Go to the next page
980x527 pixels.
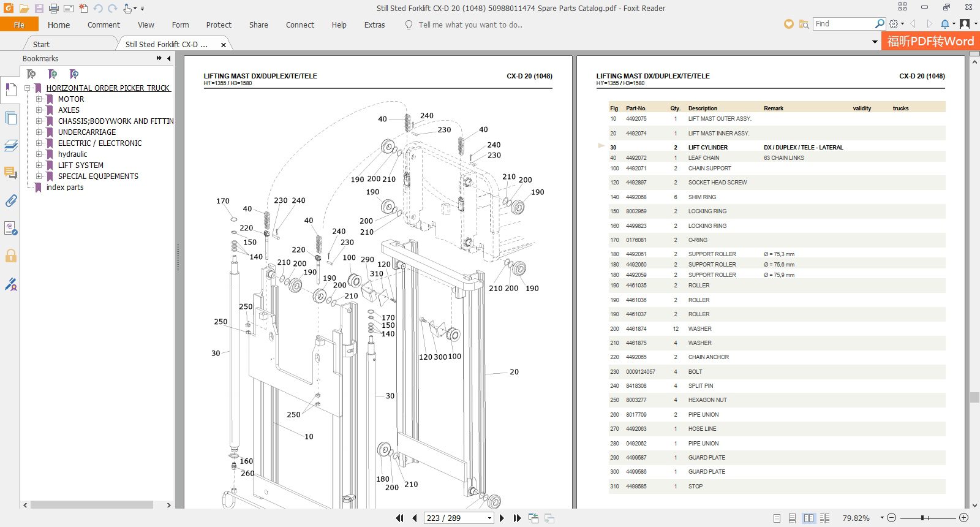pos(502,518)
